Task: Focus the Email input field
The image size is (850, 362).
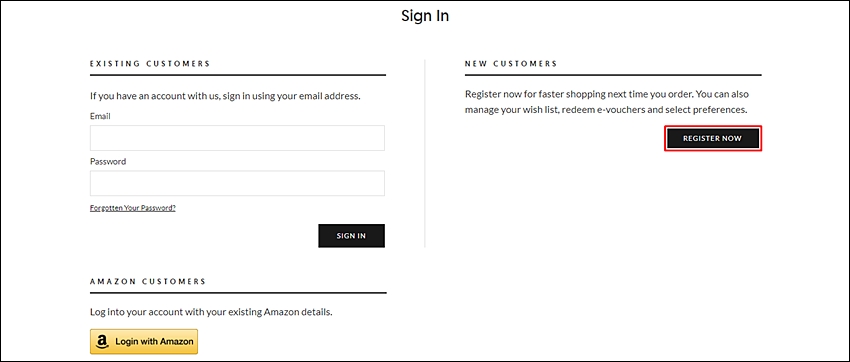Action: point(237,138)
